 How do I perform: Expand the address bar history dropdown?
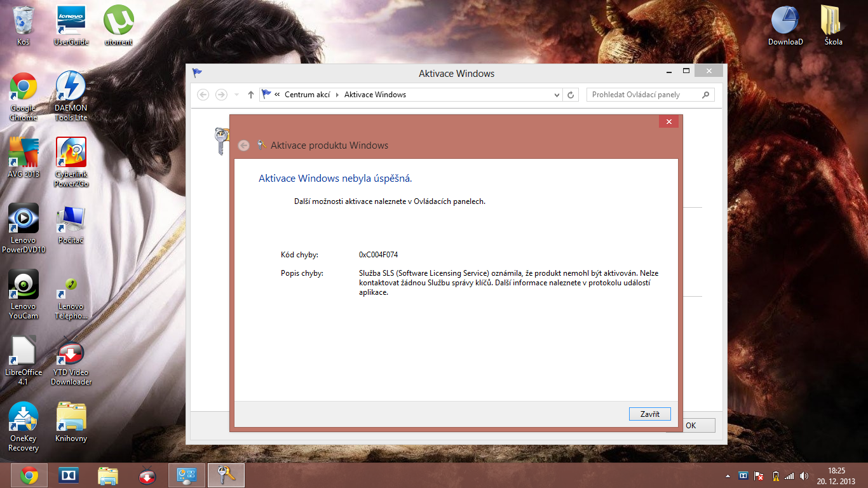coord(557,95)
